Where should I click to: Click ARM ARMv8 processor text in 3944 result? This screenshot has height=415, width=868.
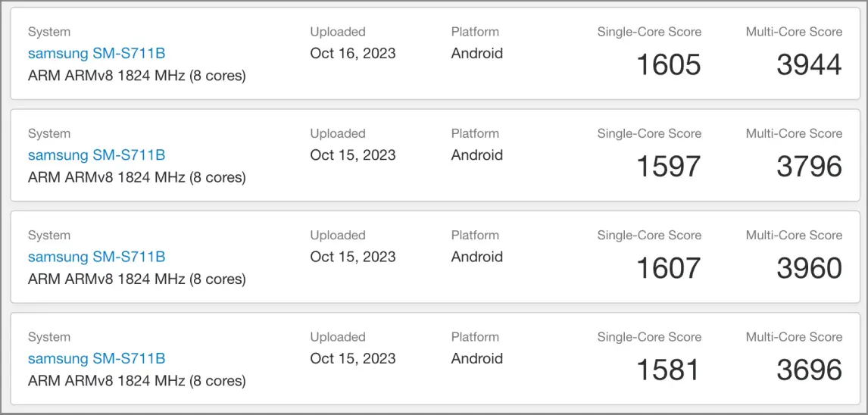tap(137, 76)
